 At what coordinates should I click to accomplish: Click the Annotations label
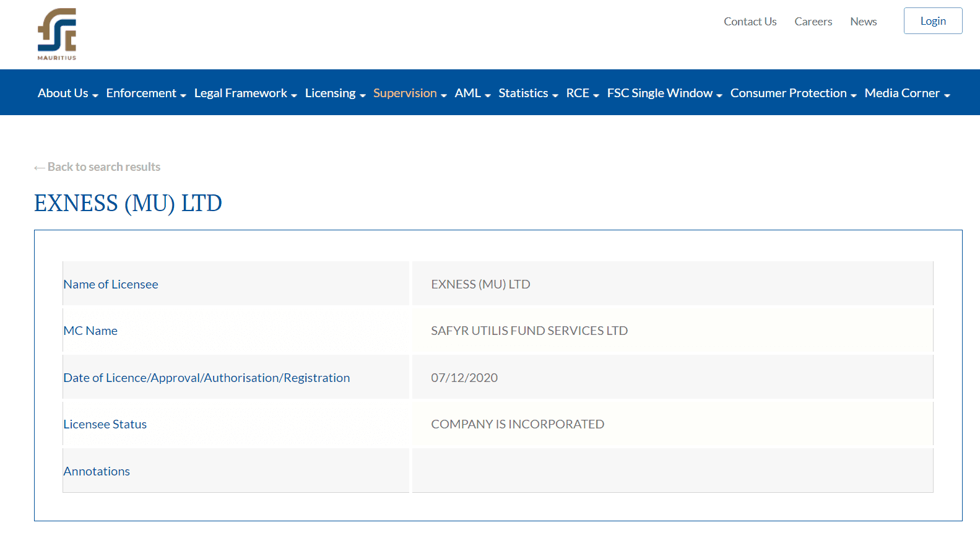(97, 471)
